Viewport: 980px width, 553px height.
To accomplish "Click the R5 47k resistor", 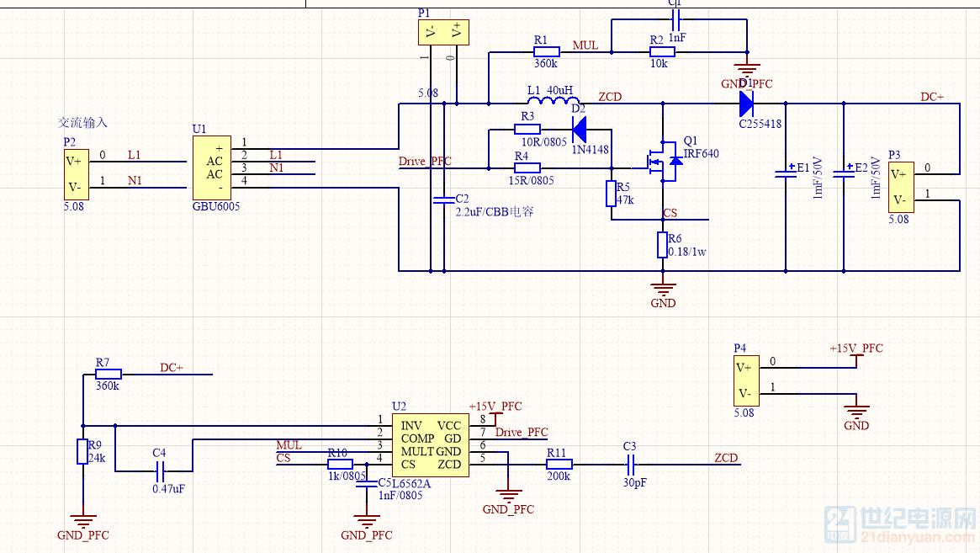I will pyautogui.click(x=612, y=193).
